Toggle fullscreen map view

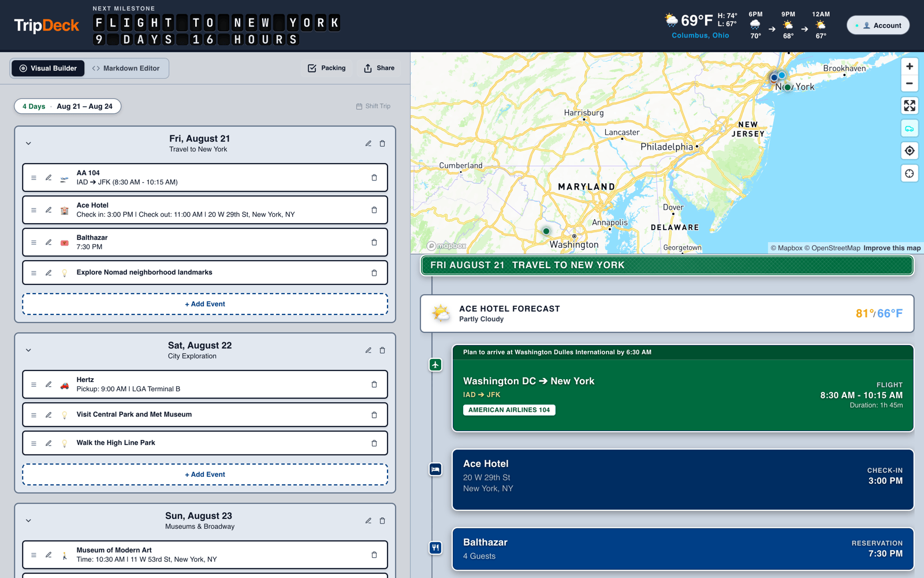pos(910,106)
